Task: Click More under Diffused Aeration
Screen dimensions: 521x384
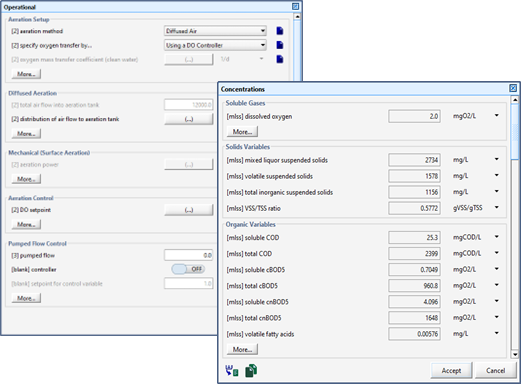Action: point(26,134)
